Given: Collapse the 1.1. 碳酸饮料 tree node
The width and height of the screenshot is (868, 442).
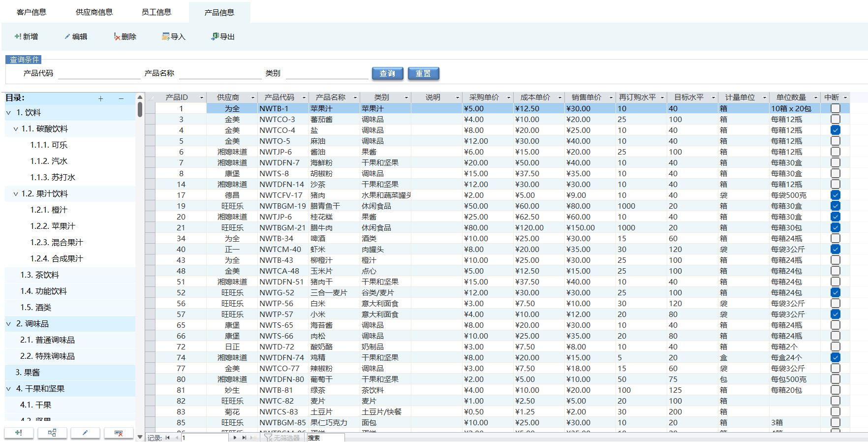Looking at the screenshot, I should 16,129.
